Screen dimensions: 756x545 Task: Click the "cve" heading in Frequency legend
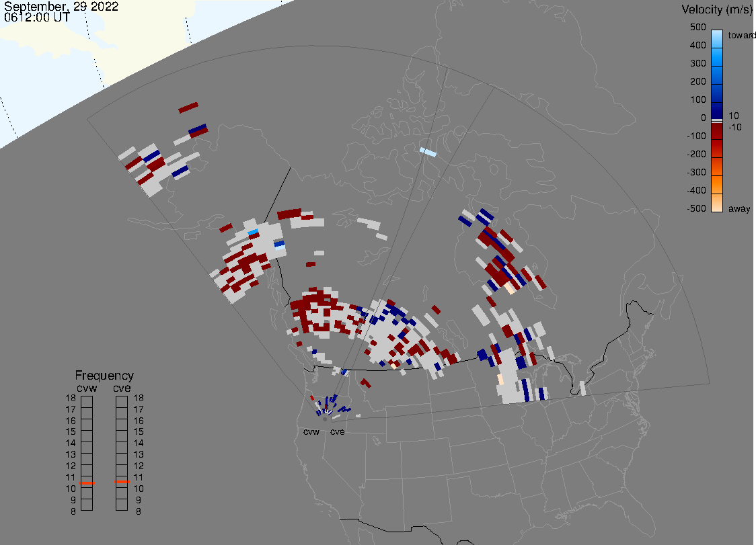point(122,388)
